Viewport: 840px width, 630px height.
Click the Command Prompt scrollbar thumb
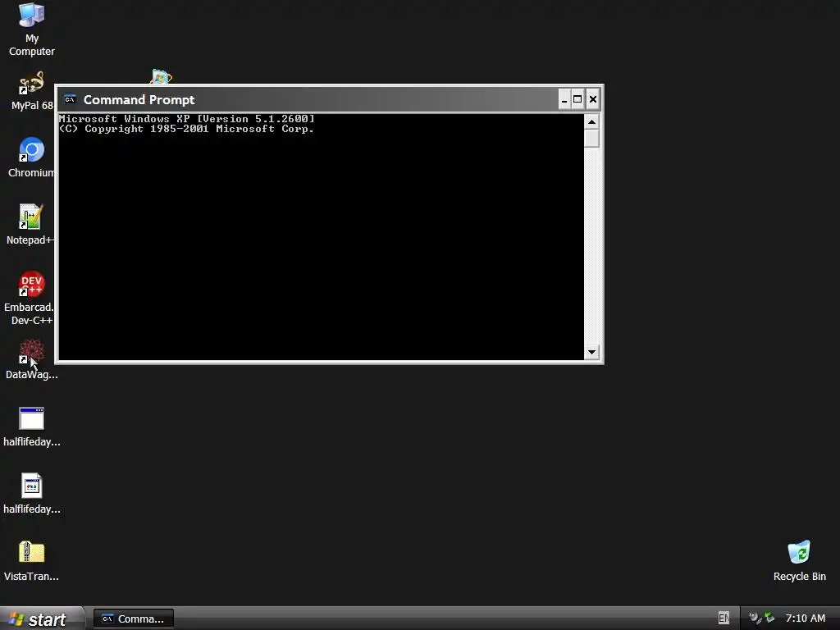[x=591, y=138]
